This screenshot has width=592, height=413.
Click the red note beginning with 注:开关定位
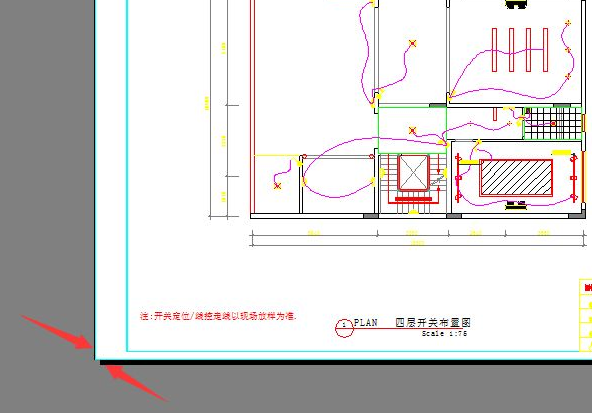[218, 316]
